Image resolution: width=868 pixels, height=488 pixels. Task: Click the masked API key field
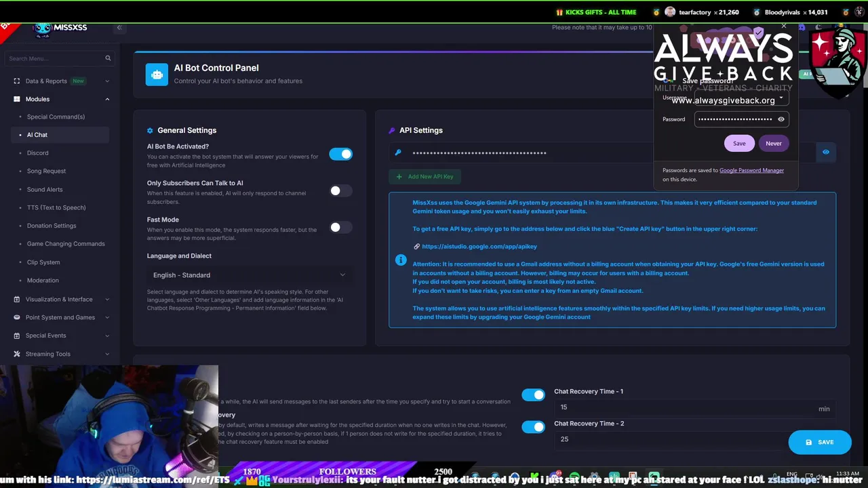(x=604, y=152)
